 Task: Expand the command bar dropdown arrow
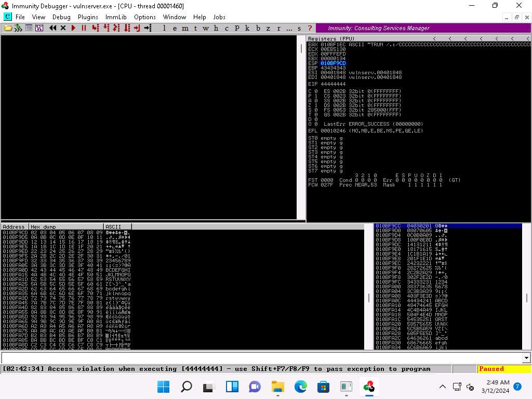pos(526,358)
